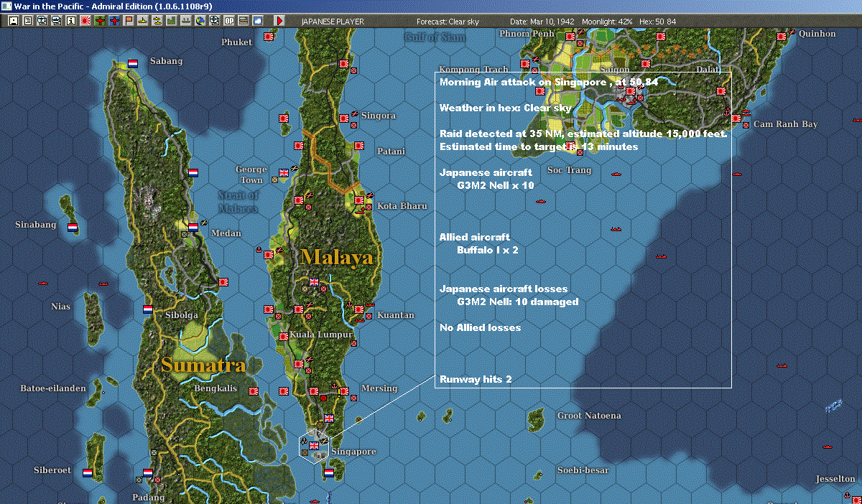Screen dimensions: 862x504
Task: Click the Japanese flag at Kota Bharu
Action: pyautogui.click(x=359, y=200)
